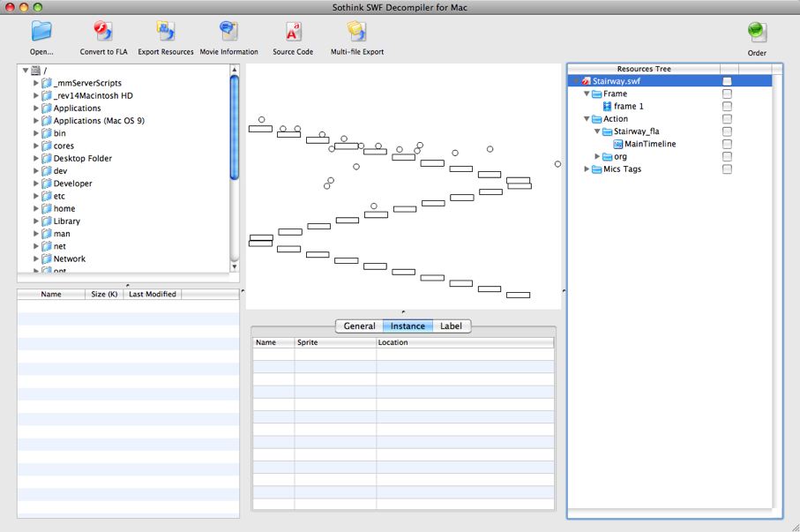Screen dimensions: 800x532
Task: Enable the frame 1 checkbox
Action: pyautogui.click(x=727, y=107)
